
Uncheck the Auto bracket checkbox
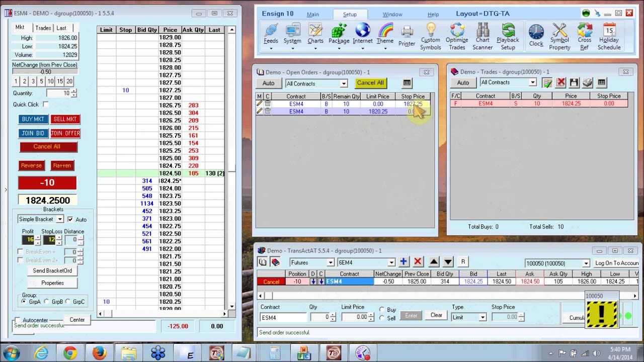coord(70,219)
